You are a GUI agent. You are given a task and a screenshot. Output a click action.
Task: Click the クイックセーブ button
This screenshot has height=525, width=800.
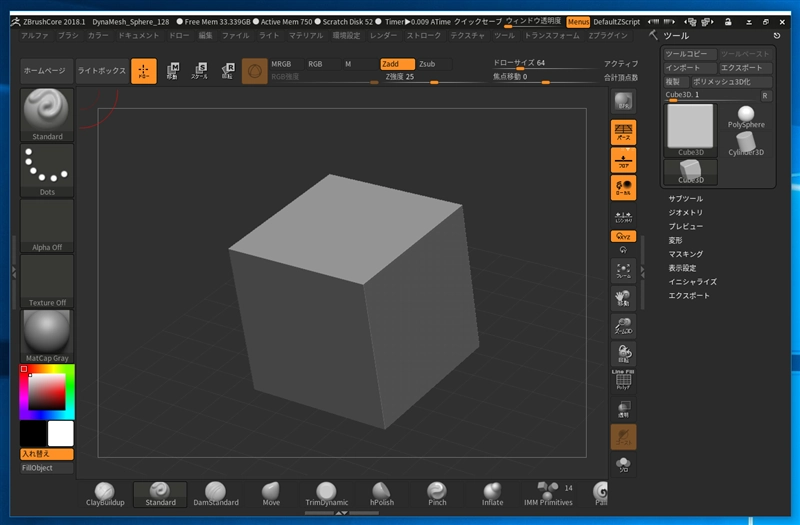478,21
